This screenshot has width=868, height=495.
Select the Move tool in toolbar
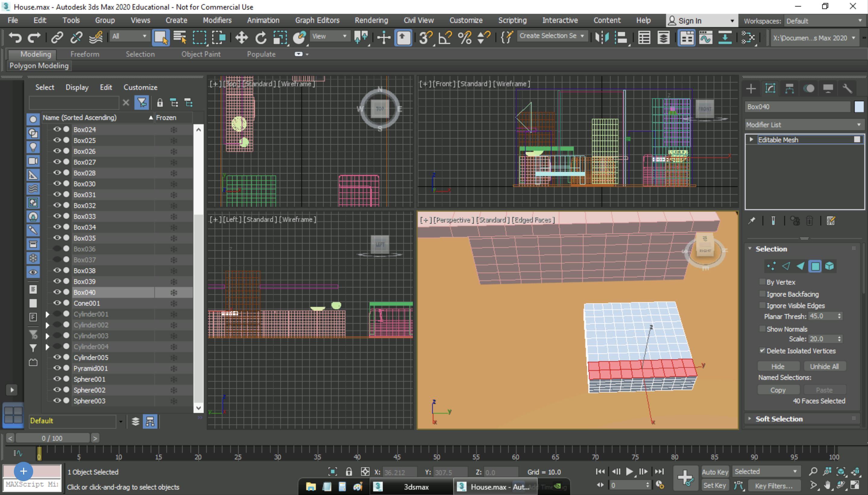point(241,38)
